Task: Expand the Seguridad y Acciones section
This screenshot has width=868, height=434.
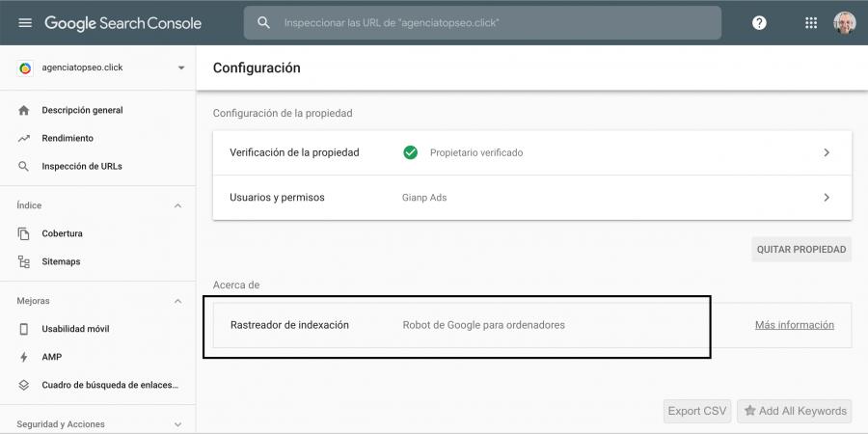Action: click(177, 424)
